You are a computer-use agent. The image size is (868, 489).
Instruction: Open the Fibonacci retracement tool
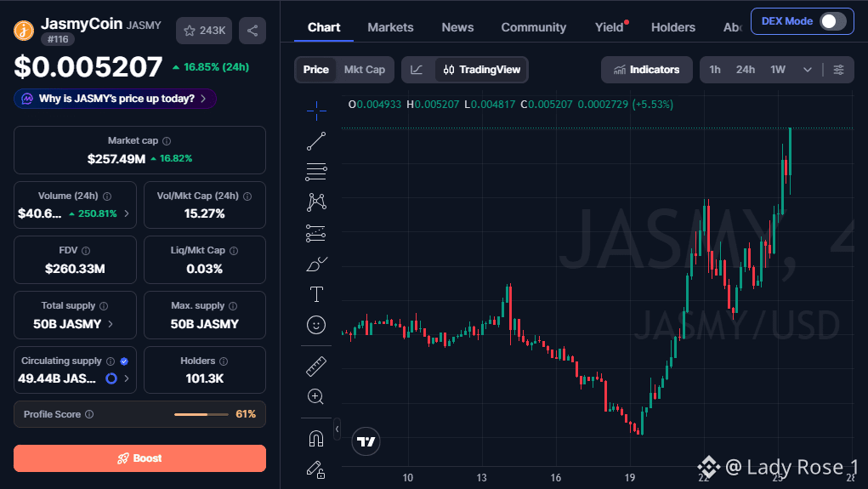(x=316, y=172)
